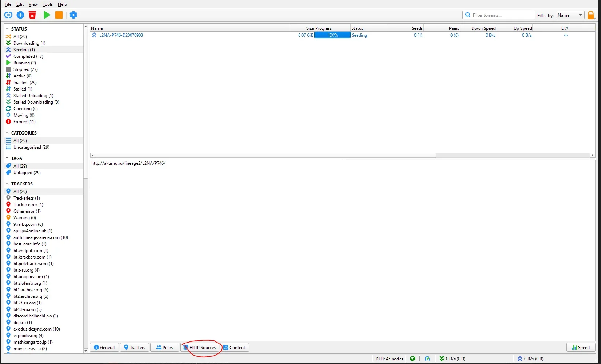Select the L2NA-P746-D20070903 torrent row
Viewport: 601px width, 364px height.
tap(342, 35)
